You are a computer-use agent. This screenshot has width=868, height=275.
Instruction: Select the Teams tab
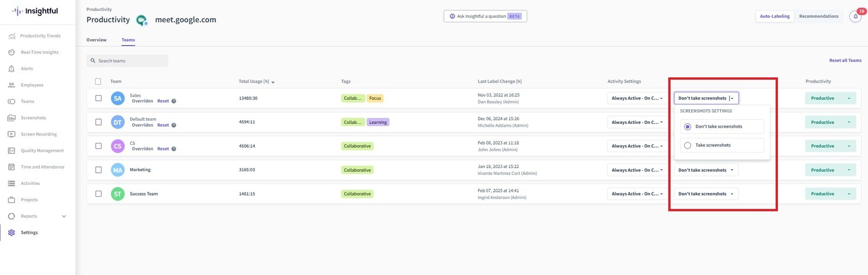click(128, 40)
